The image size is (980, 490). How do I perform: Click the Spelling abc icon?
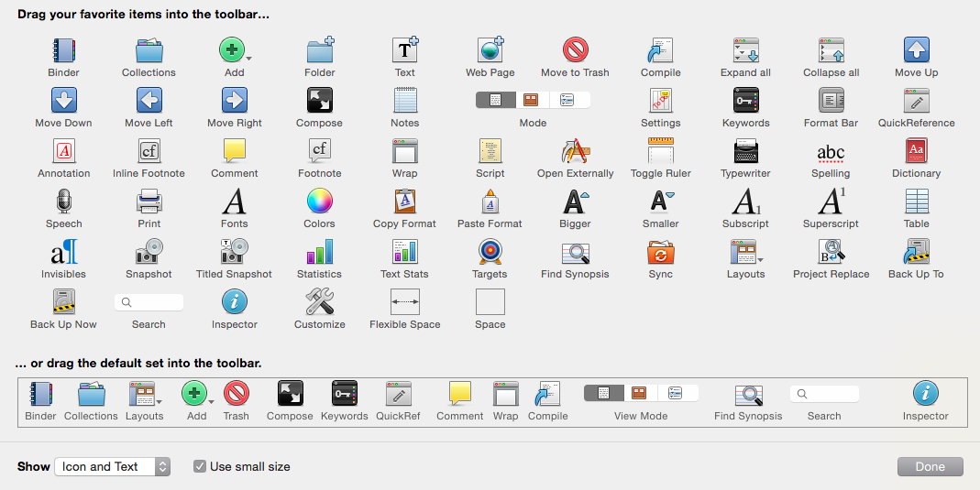point(831,153)
